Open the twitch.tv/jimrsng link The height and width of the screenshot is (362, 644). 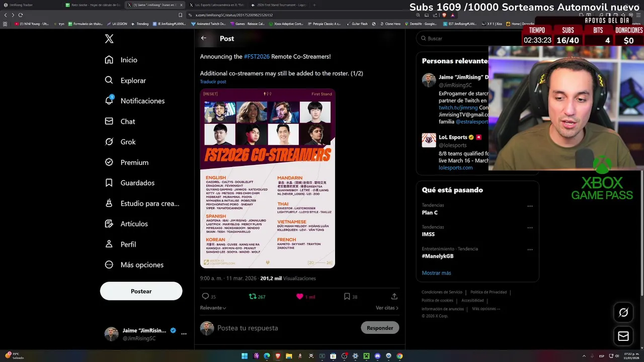point(458,108)
